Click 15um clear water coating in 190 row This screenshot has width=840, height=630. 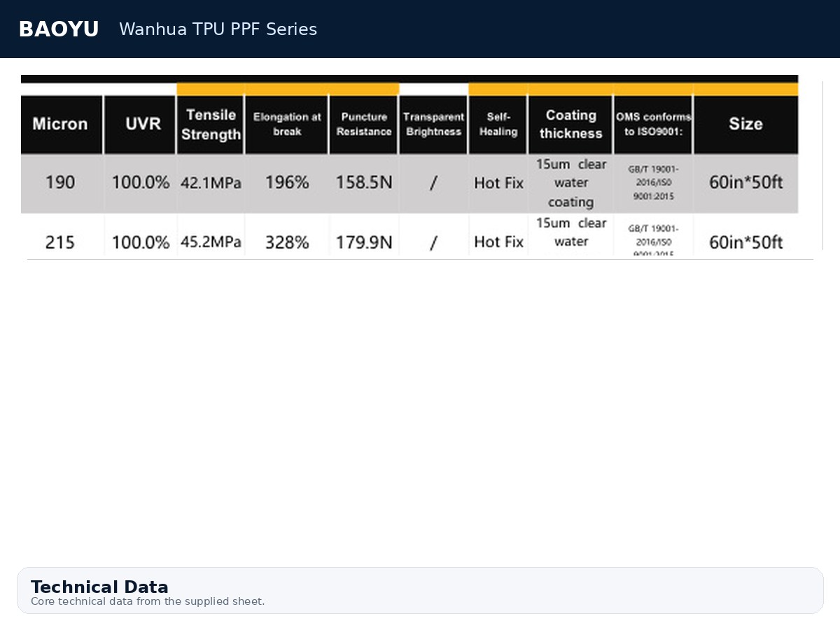pyautogui.click(x=571, y=183)
